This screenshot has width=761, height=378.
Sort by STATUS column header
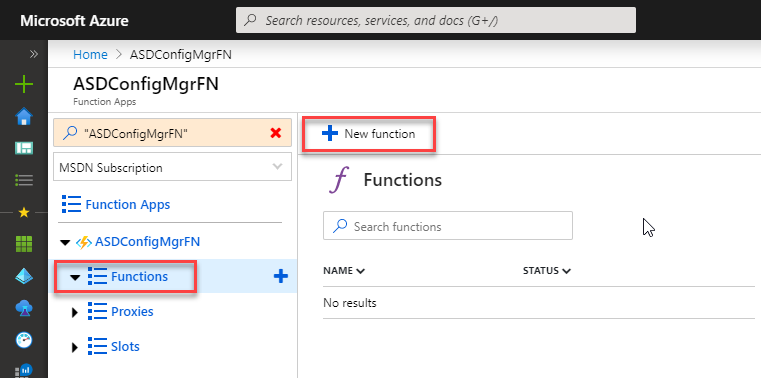(546, 270)
